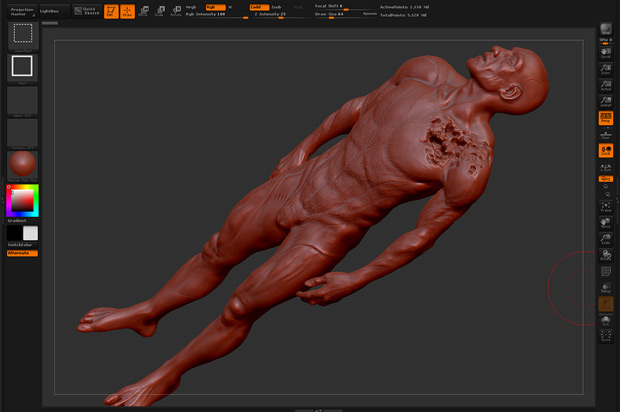The image size is (620, 412).
Task: Open the empty Alpha selector slot
Action: [23, 101]
